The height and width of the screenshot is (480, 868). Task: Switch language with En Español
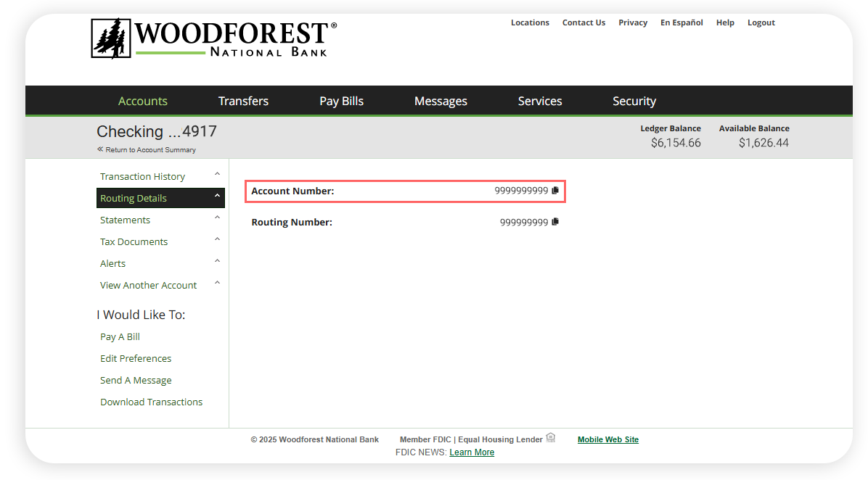click(x=681, y=22)
